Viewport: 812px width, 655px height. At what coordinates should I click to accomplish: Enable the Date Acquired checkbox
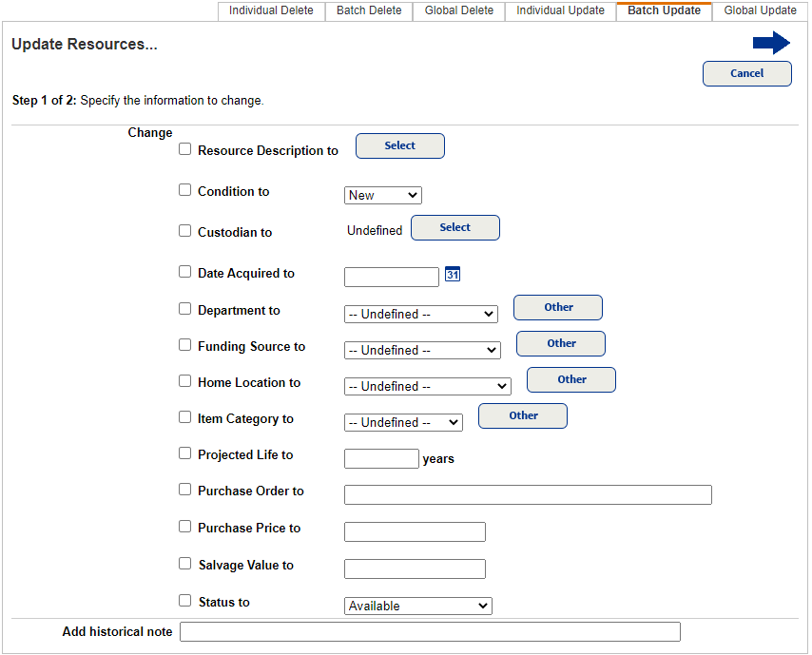click(184, 271)
